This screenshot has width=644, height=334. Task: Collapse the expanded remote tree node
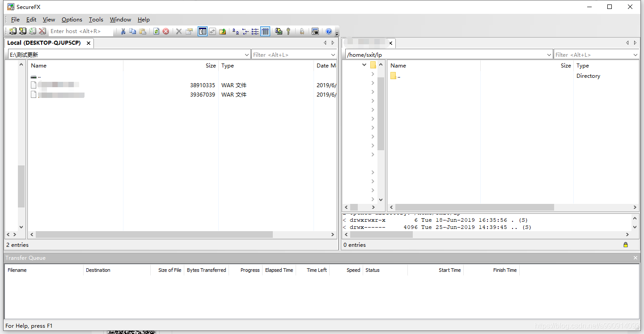pyautogui.click(x=364, y=65)
